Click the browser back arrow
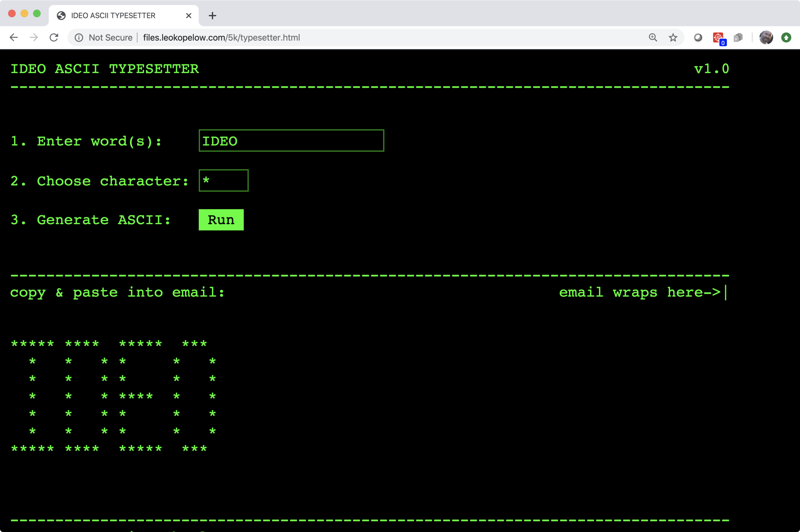Image resolution: width=800 pixels, height=532 pixels. pyautogui.click(x=13, y=37)
